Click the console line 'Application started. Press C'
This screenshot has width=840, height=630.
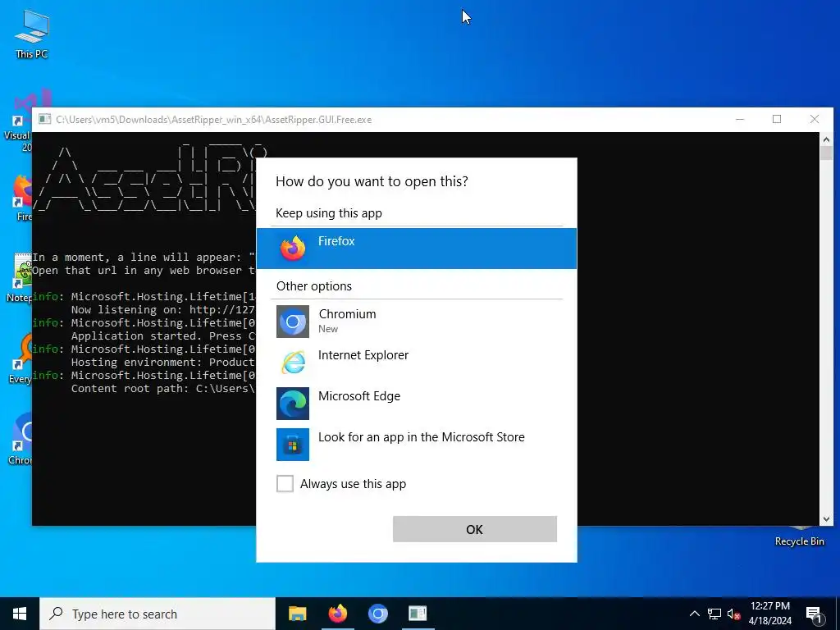pos(163,336)
